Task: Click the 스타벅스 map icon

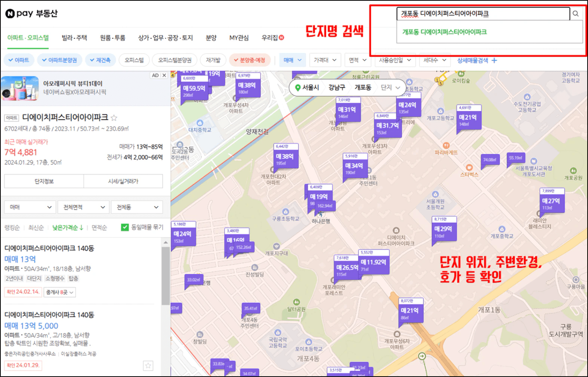Action: coord(469,167)
